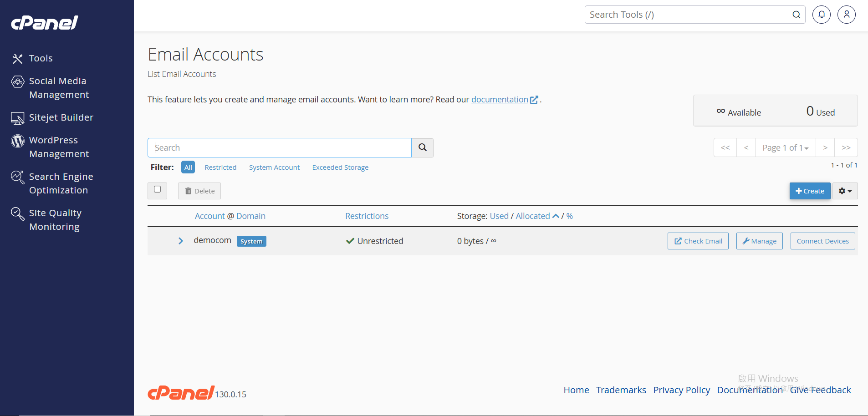
Task: Select the All filter option
Action: pos(188,167)
